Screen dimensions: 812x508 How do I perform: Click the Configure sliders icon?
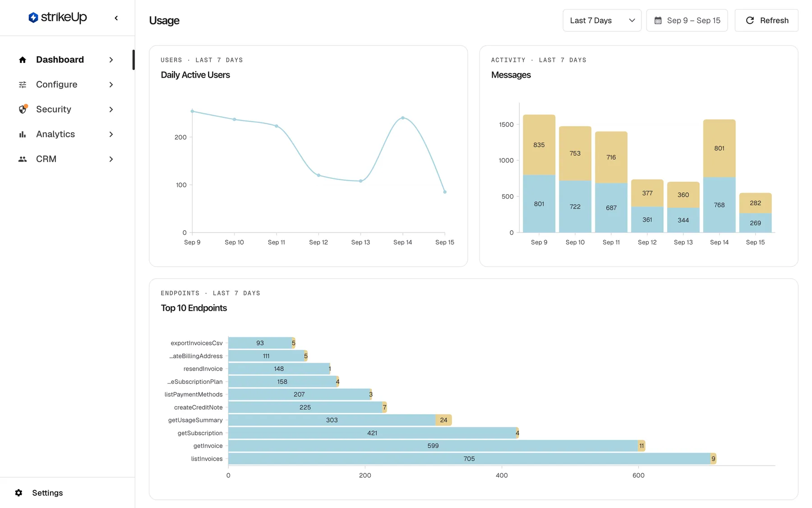tap(23, 84)
